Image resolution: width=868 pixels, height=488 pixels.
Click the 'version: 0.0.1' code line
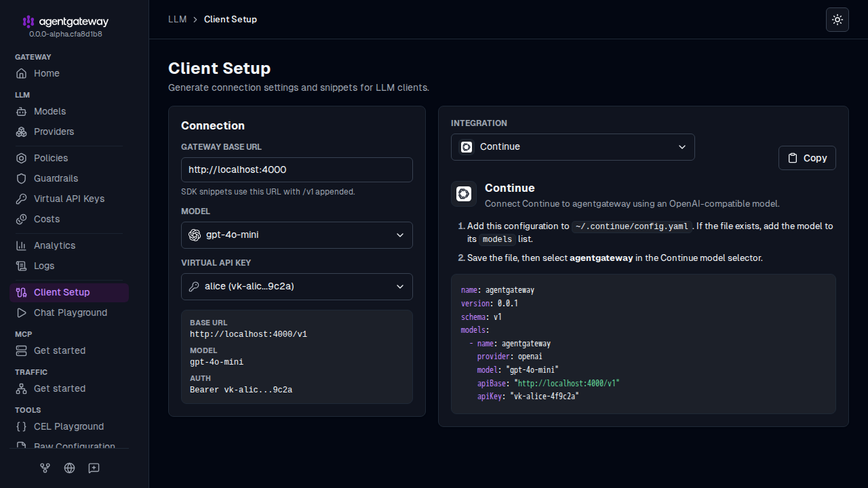click(490, 304)
